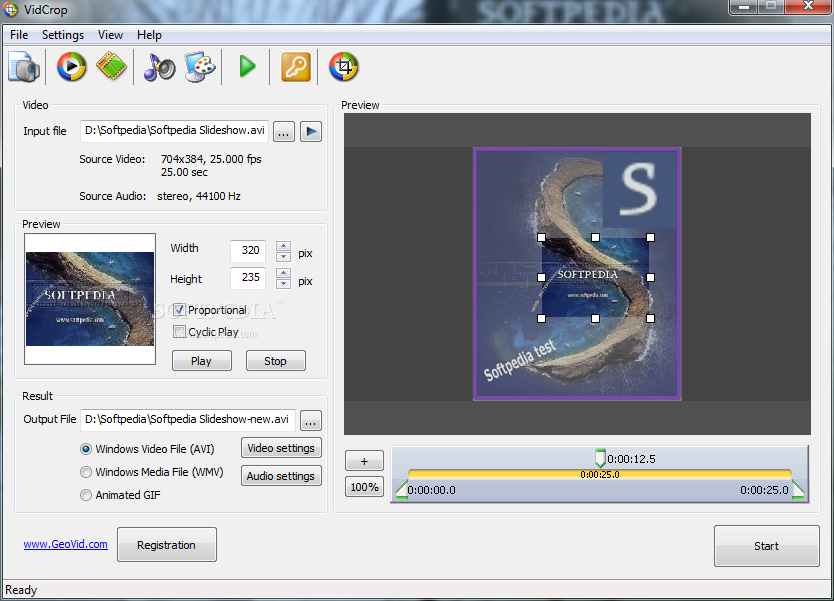Select Windows Video File (AVI) format
Image resolution: width=834 pixels, height=601 pixels.
86,449
